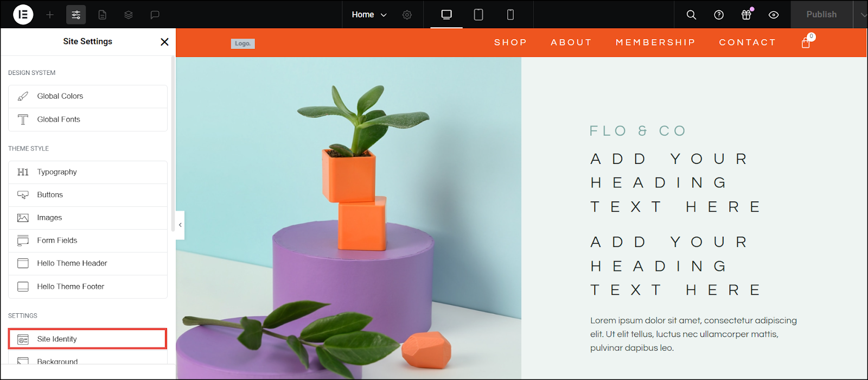Screen dimensions: 868x380
Task: Open Typography theme style
Action: tap(88, 172)
